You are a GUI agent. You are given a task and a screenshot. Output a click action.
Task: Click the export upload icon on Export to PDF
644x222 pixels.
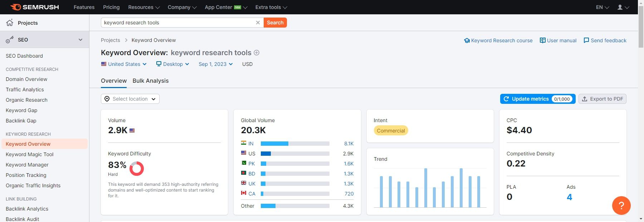pyautogui.click(x=585, y=99)
